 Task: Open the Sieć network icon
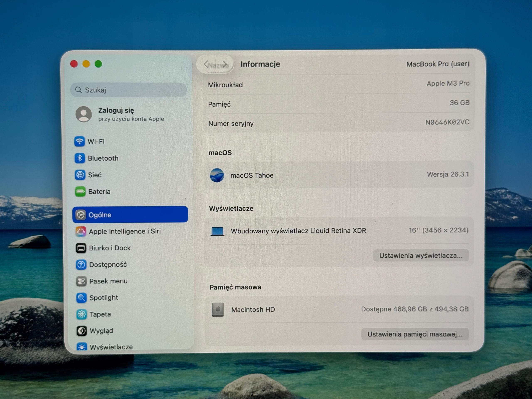(80, 175)
